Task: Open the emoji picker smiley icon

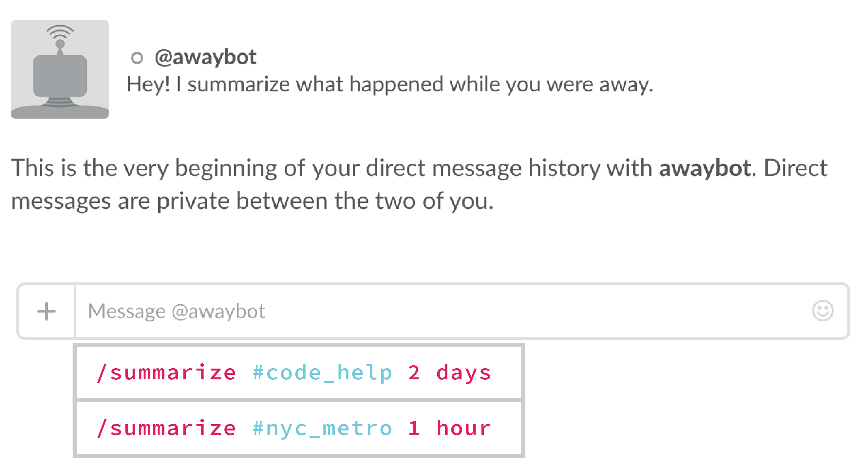Action: 822,311
